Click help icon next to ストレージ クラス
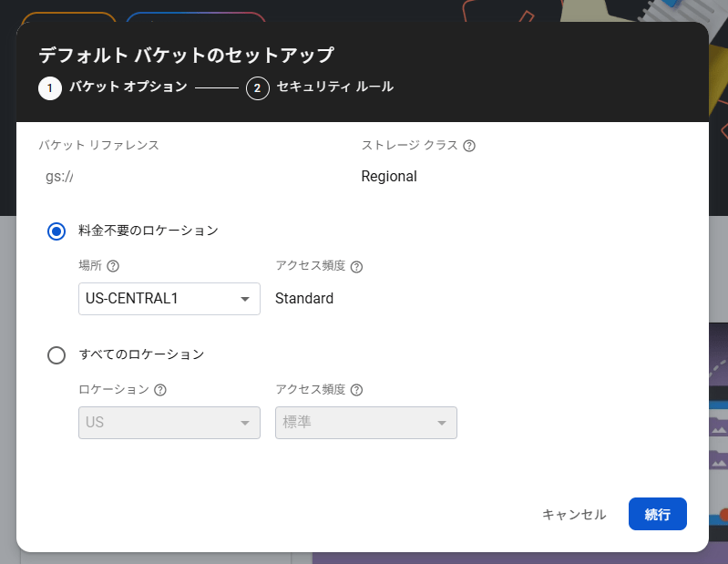 [x=469, y=146]
